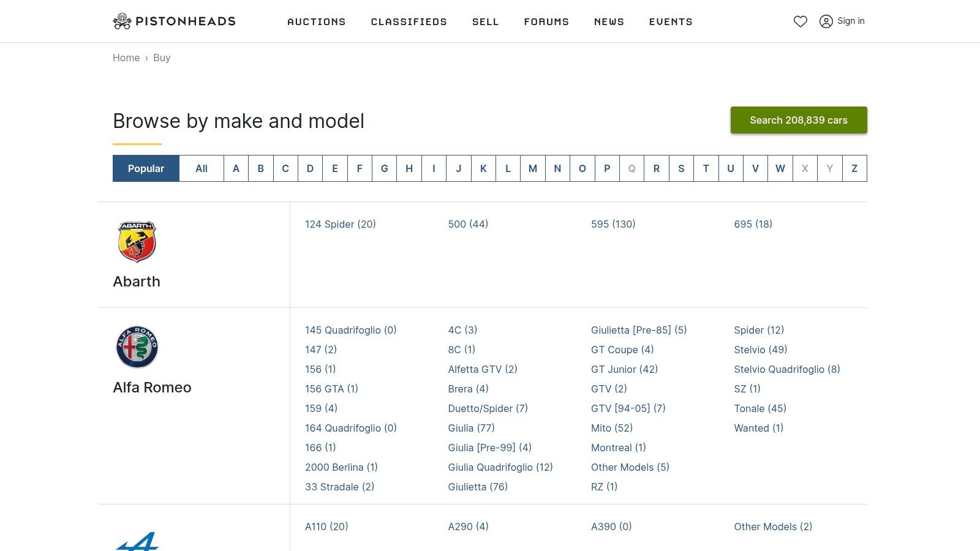Open saved favourites heart icon
Screen dimensions: 980x551
pos(800,21)
